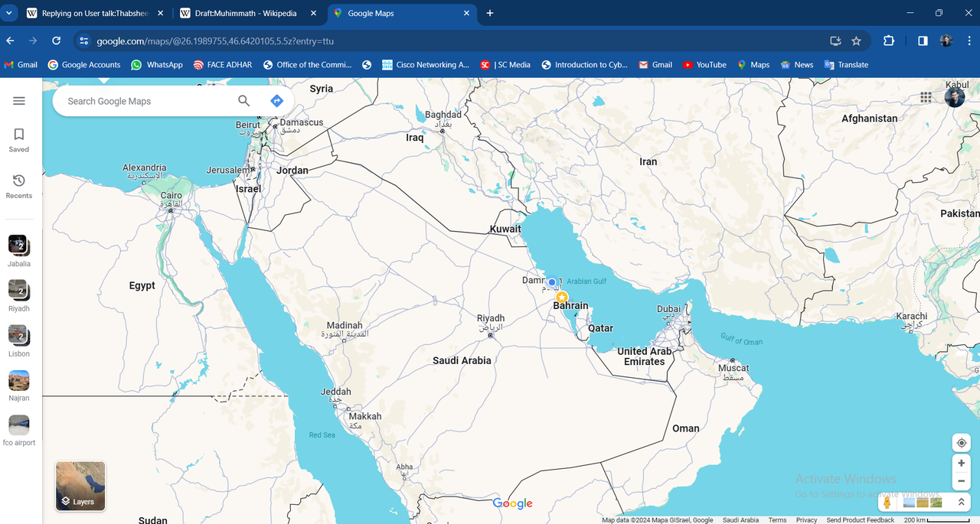The image size is (980, 524).
Task: Open the Jabalia recent place
Action: (x=19, y=251)
